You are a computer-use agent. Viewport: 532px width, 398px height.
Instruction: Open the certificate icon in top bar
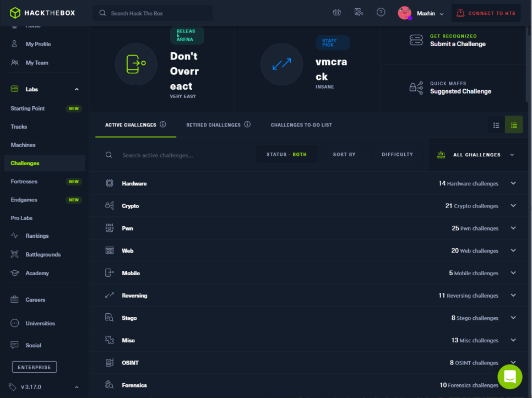[359, 13]
